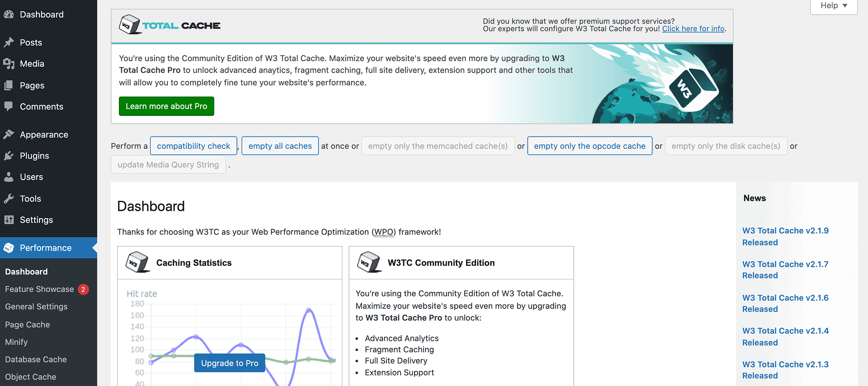Click the Pages icon in the sidebar
868x386 pixels.
click(9, 85)
